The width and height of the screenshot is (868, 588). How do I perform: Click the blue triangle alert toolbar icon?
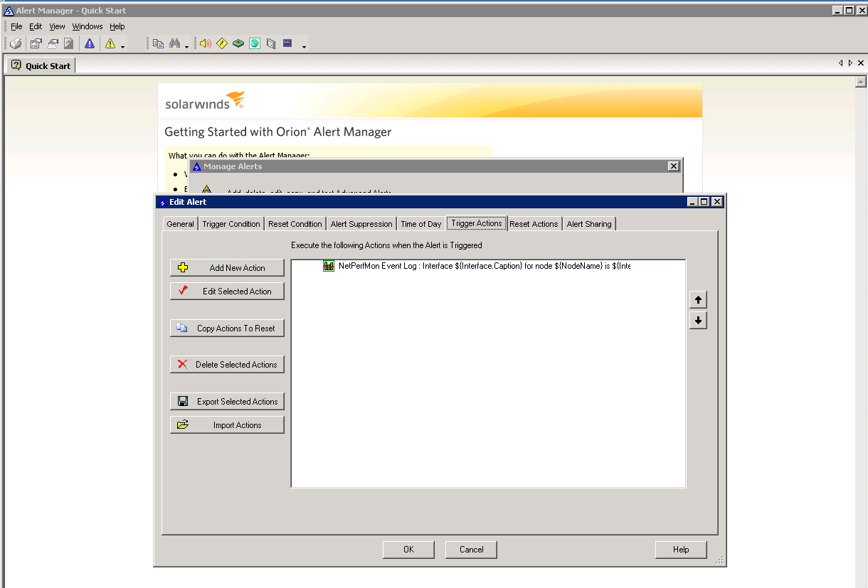(90, 43)
